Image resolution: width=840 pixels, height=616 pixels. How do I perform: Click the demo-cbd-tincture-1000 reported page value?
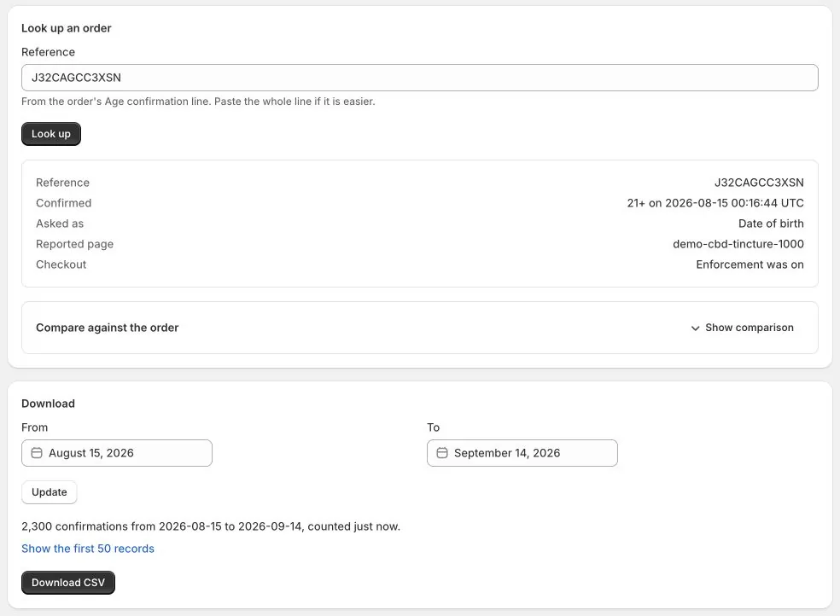pos(738,244)
